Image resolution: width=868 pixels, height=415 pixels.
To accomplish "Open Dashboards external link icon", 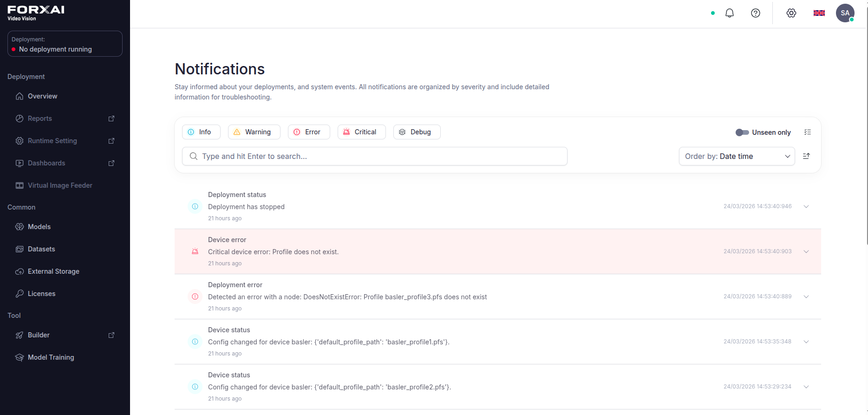I will [111, 163].
